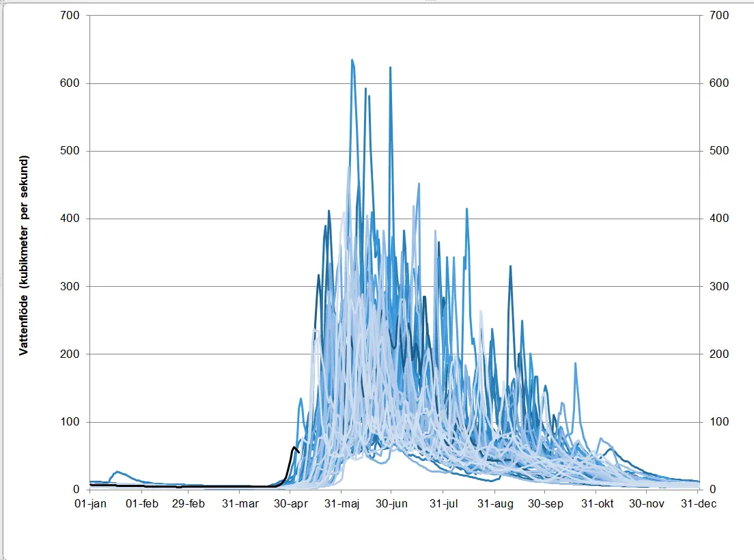The height and width of the screenshot is (560, 754).
Task: Select the 400 label on left axis
Action: [x=71, y=219]
